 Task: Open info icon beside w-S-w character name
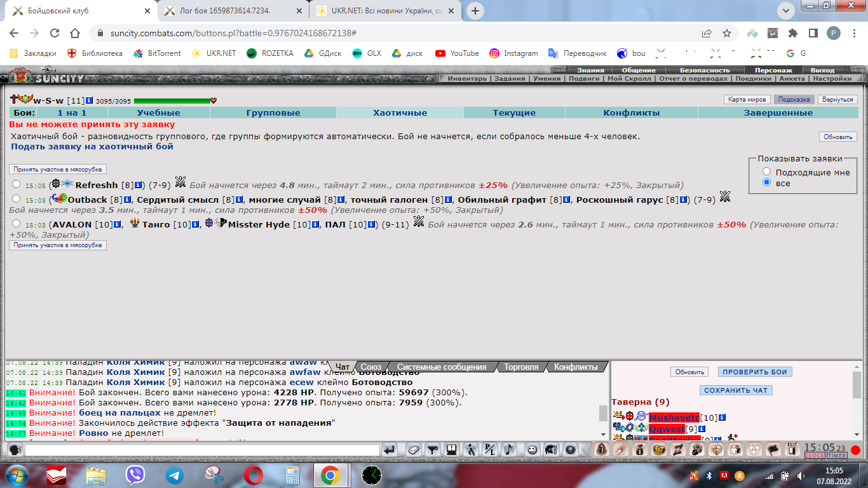pyautogui.click(x=90, y=100)
